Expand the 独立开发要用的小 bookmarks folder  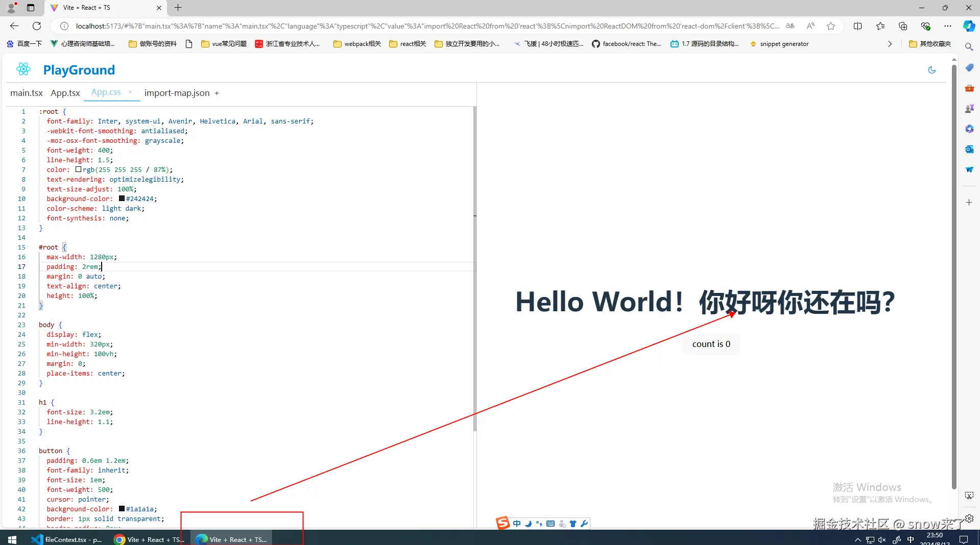467,44
